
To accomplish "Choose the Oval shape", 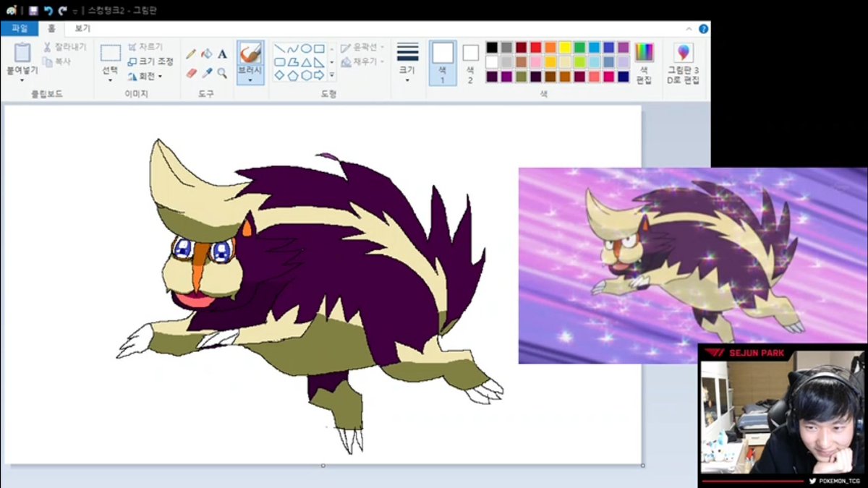I will point(306,48).
